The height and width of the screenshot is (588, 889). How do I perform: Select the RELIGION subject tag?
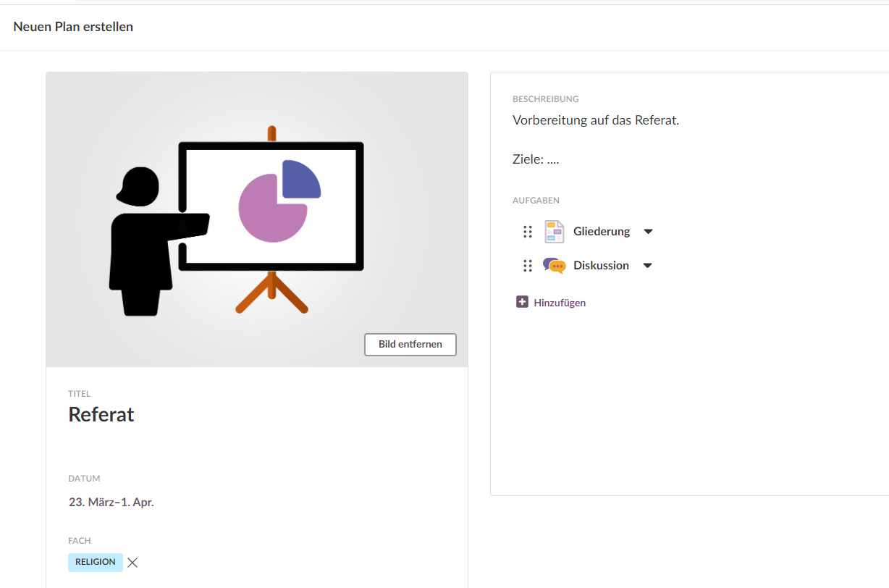pos(95,562)
